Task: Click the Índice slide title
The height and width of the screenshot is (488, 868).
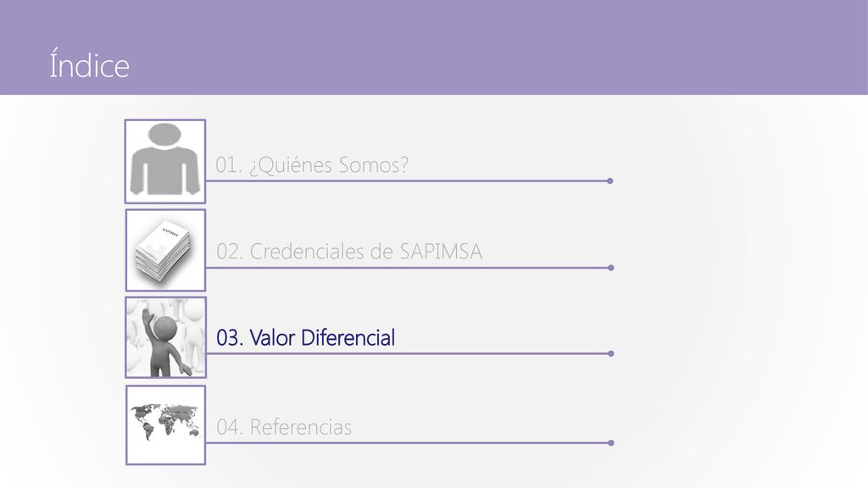Action: [89, 64]
